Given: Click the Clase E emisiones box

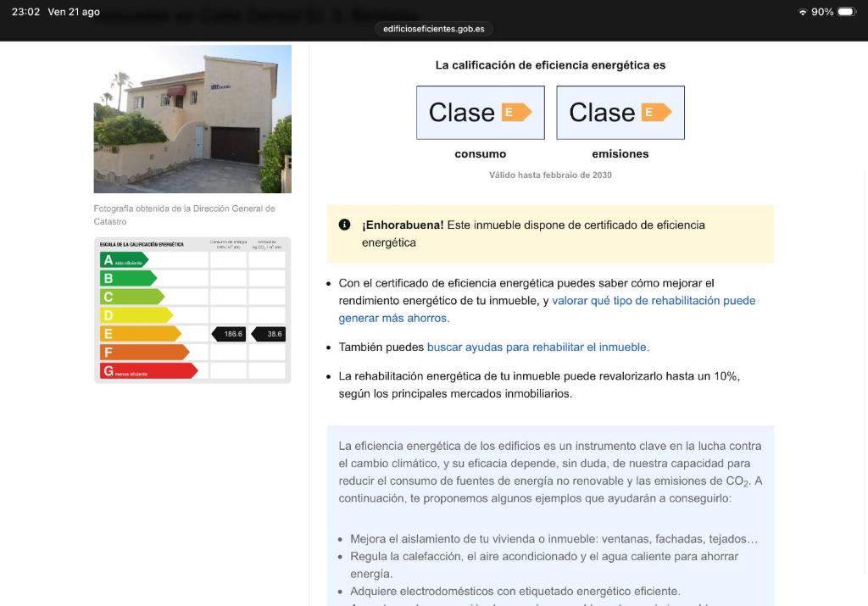Looking at the screenshot, I should pyautogui.click(x=620, y=113).
